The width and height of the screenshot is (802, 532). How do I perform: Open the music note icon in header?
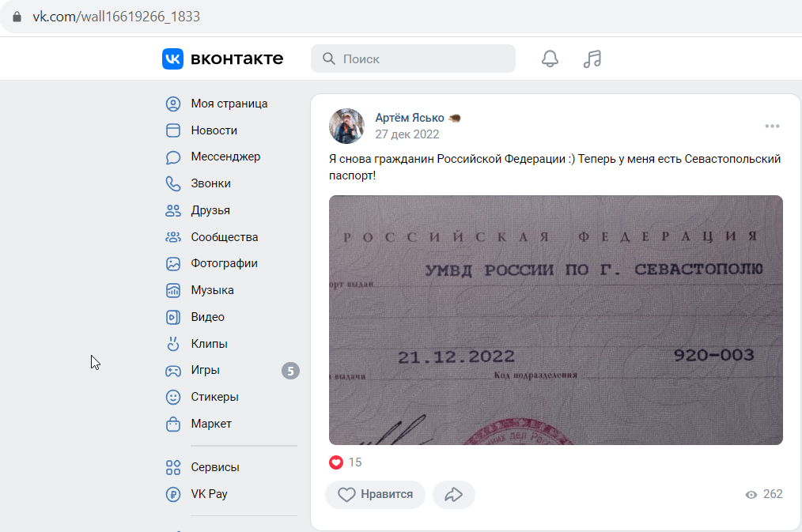[x=592, y=58]
